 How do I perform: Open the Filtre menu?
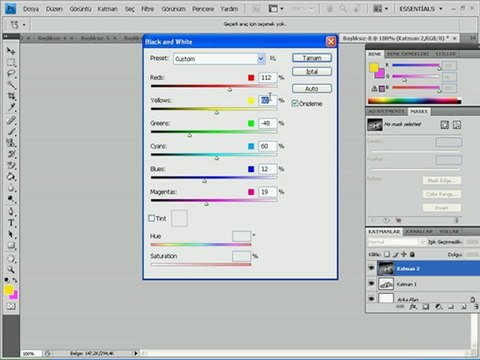(147, 9)
